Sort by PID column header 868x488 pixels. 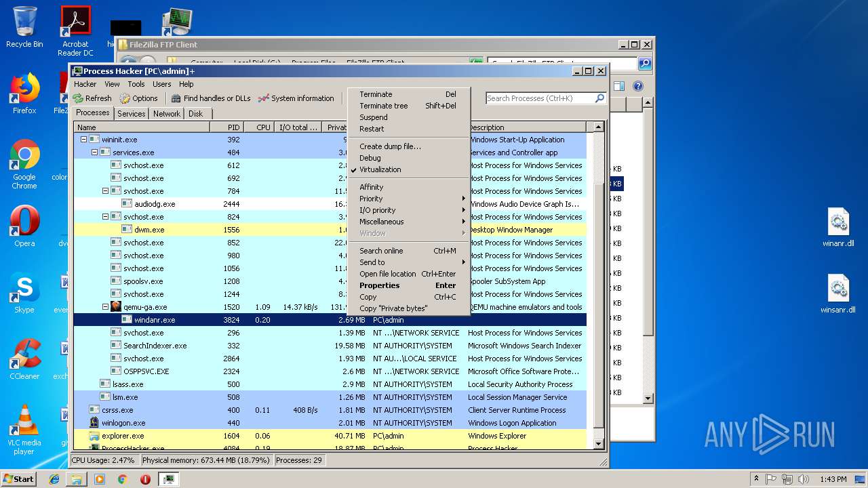pos(226,127)
